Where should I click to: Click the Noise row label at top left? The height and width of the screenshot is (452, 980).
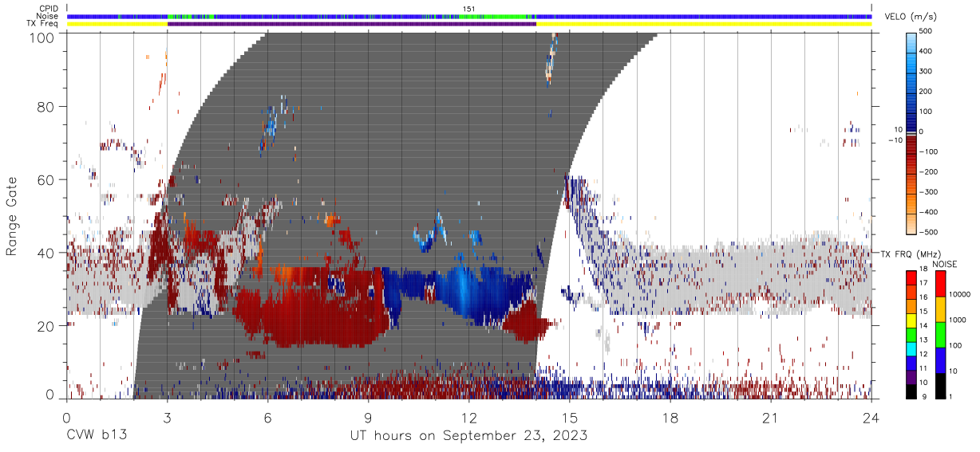click(x=48, y=16)
